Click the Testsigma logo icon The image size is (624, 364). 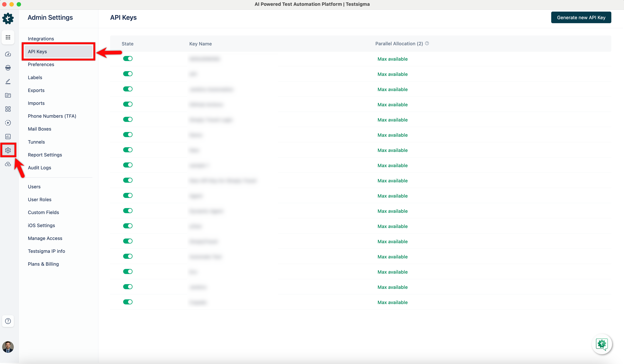click(x=8, y=19)
